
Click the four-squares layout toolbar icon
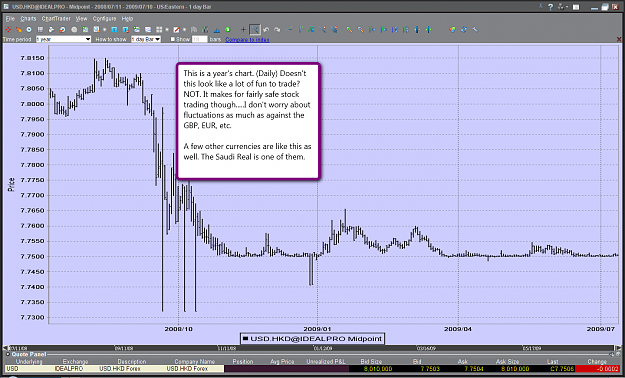(159, 30)
